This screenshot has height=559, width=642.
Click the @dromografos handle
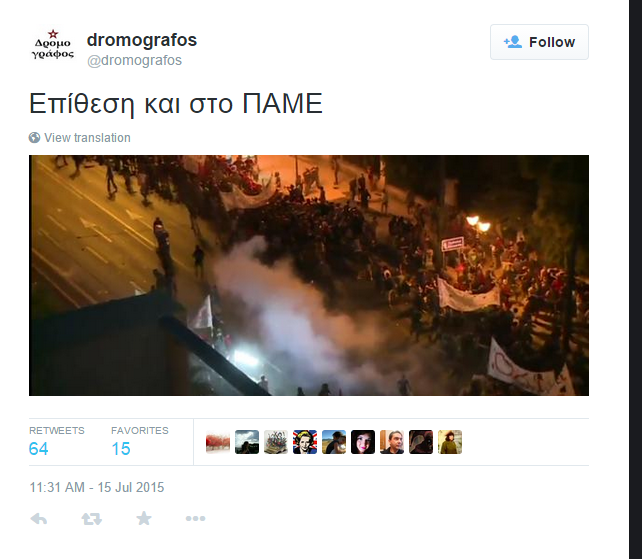tap(134, 60)
